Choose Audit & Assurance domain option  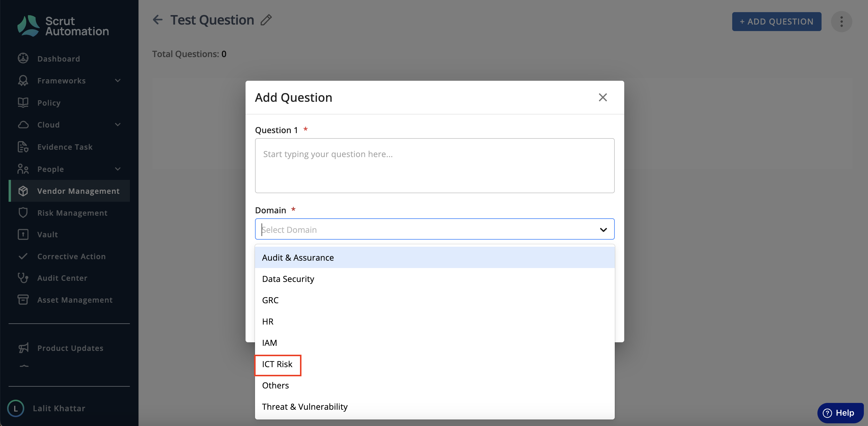point(435,257)
